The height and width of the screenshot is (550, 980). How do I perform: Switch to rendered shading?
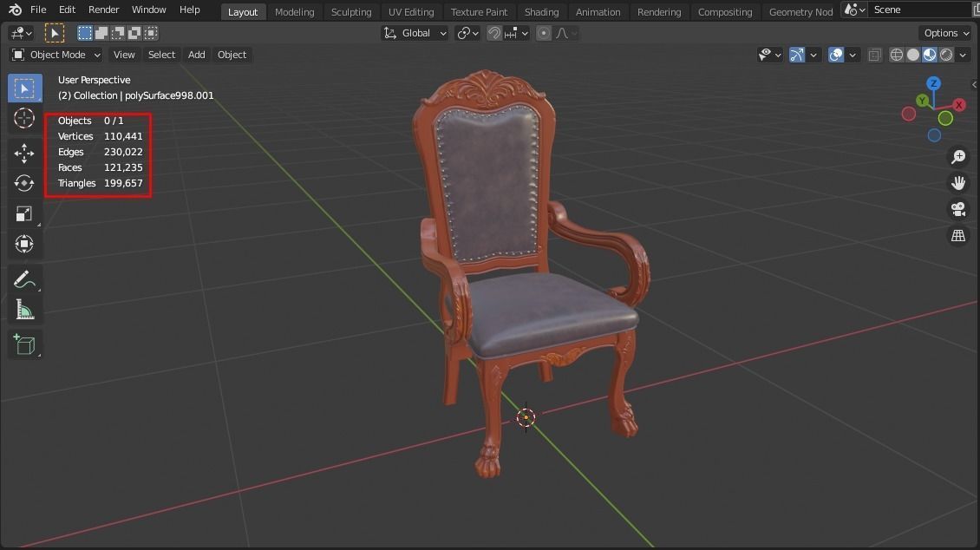click(946, 55)
